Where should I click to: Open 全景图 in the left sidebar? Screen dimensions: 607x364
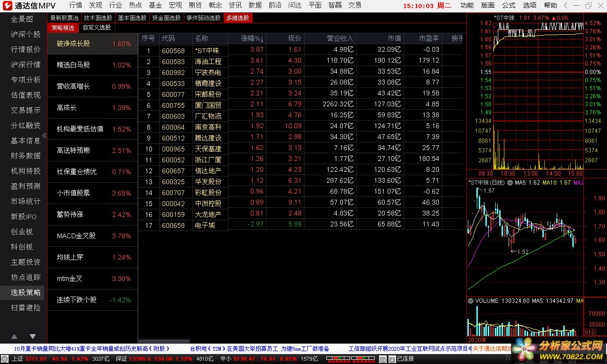tap(22, 19)
